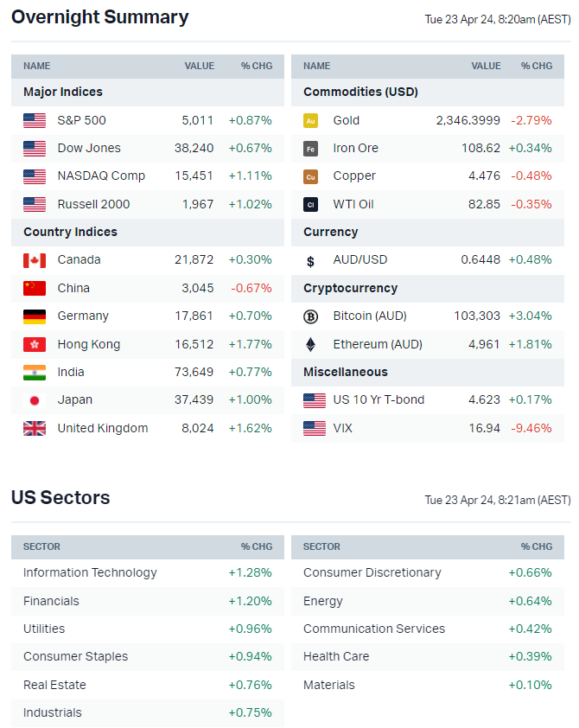Click the Commodities VALUE column header

point(486,66)
